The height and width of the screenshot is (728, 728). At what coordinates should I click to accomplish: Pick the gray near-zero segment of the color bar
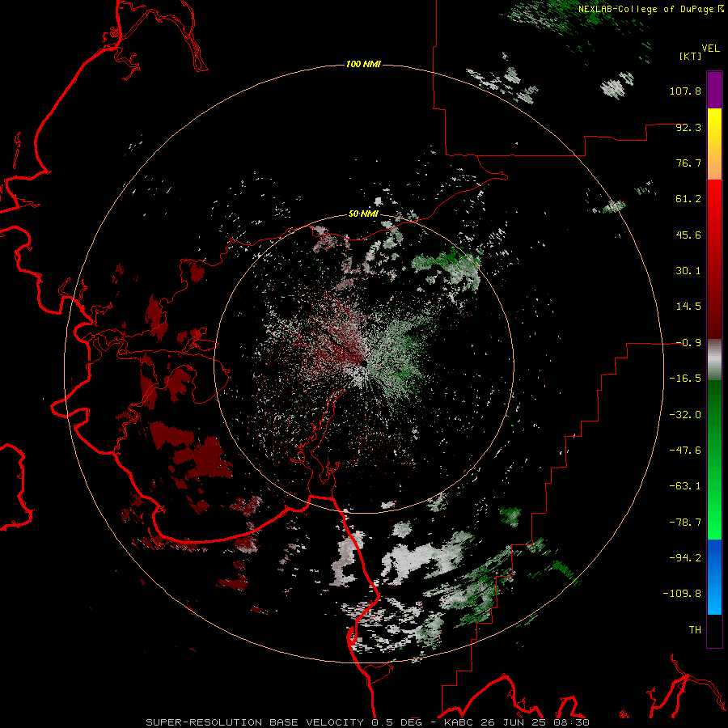(x=714, y=360)
